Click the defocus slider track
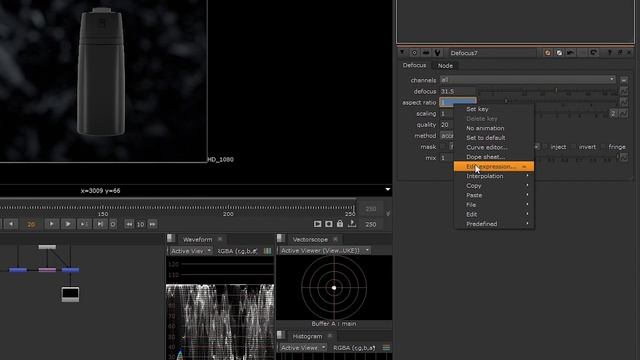This screenshot has width=640, height=360. click(548, 91)
